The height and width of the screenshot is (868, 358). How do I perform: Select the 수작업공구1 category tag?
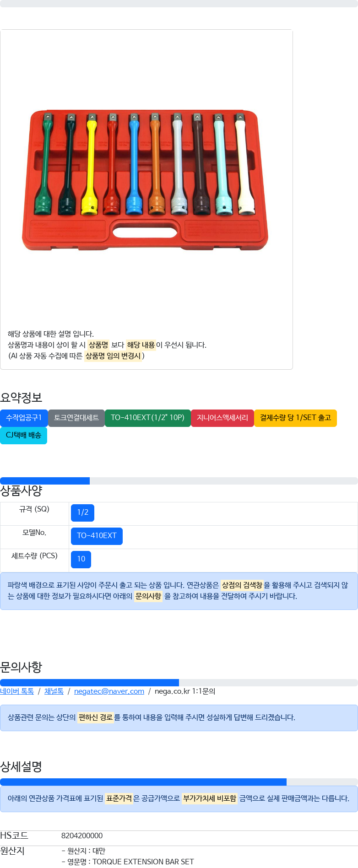tap(24, 418)
